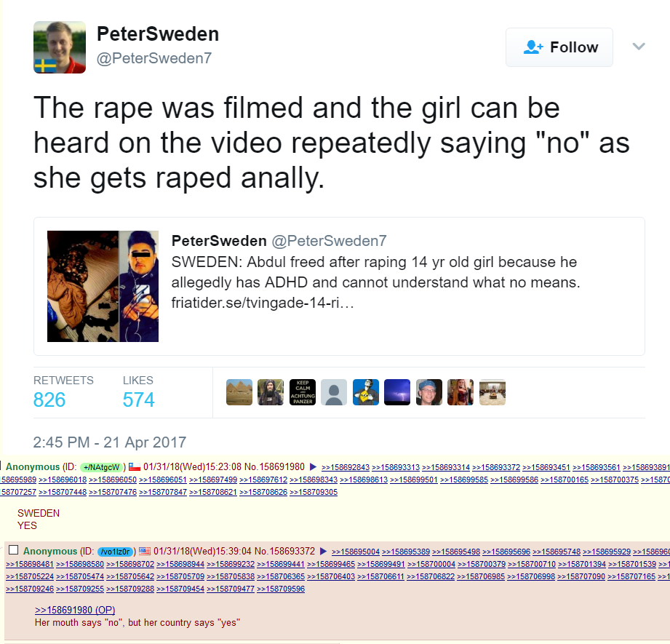Open the default gray silhouette avatar
Image resolution: width=670 pixels, height=644 pixels.
coord(334,392)
